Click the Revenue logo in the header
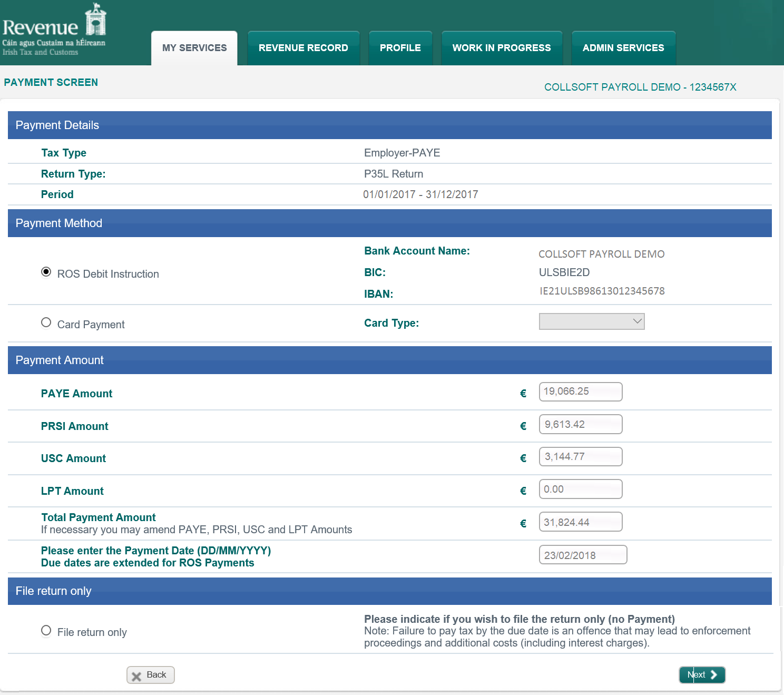 (54, 30)
